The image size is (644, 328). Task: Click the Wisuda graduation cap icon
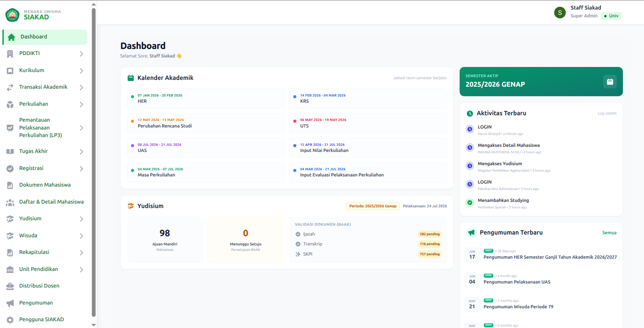click(10, 236)
